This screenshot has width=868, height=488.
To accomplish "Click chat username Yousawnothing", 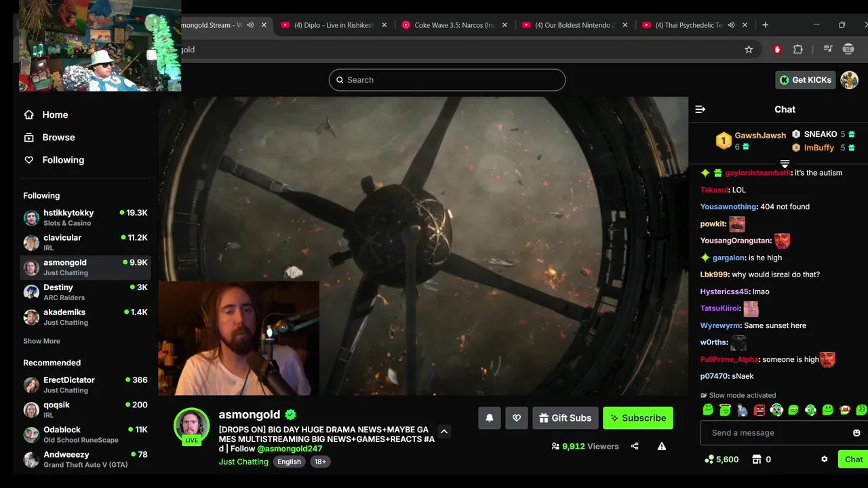I will click(728, 207).
